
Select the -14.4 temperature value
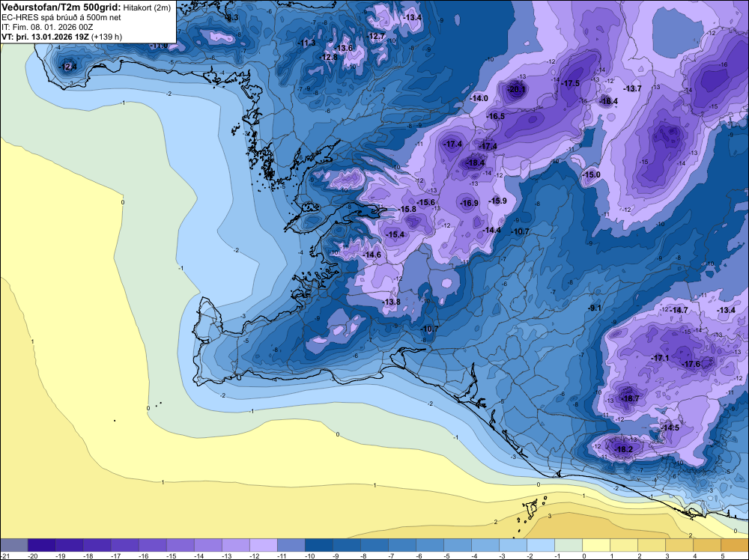point(491,230)
